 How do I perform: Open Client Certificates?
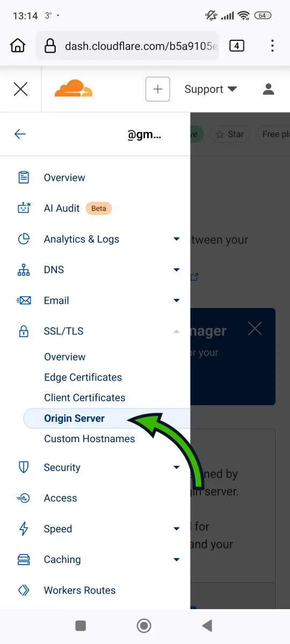click(x=85, y=398)
